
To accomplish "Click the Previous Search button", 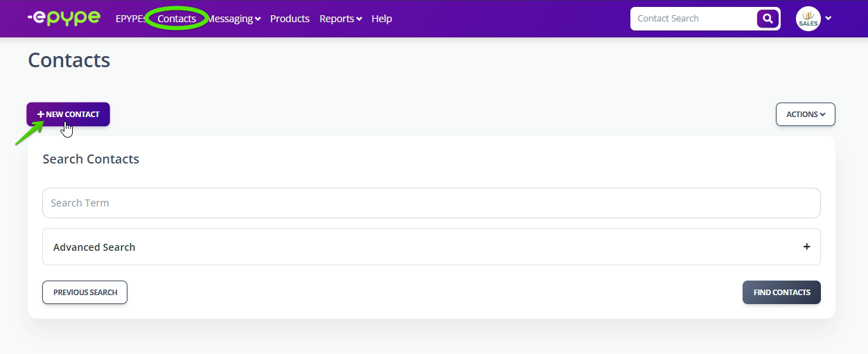I will [x=85, y=292].
